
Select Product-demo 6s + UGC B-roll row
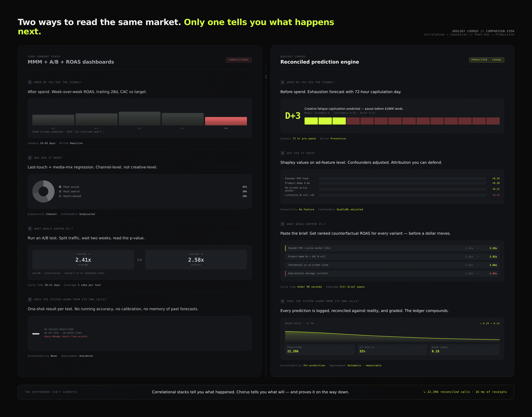click(x=392, y=257)
